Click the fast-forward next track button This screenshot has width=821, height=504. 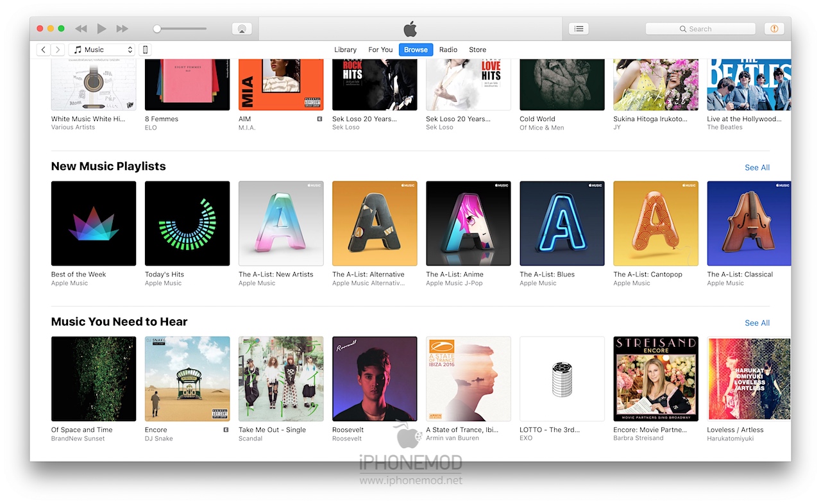pos(122,29)
